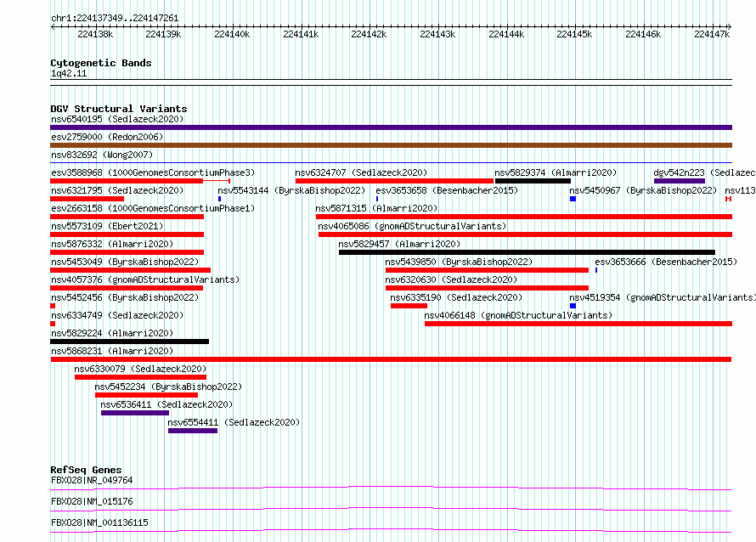Click nsv6536411 (Sedlazeck2020) label
This screenshot has width=756, height=542.
point(166,404)
